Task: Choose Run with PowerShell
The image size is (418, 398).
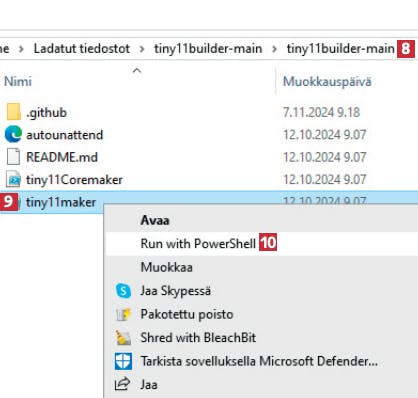Action: [x=198, y=244]
